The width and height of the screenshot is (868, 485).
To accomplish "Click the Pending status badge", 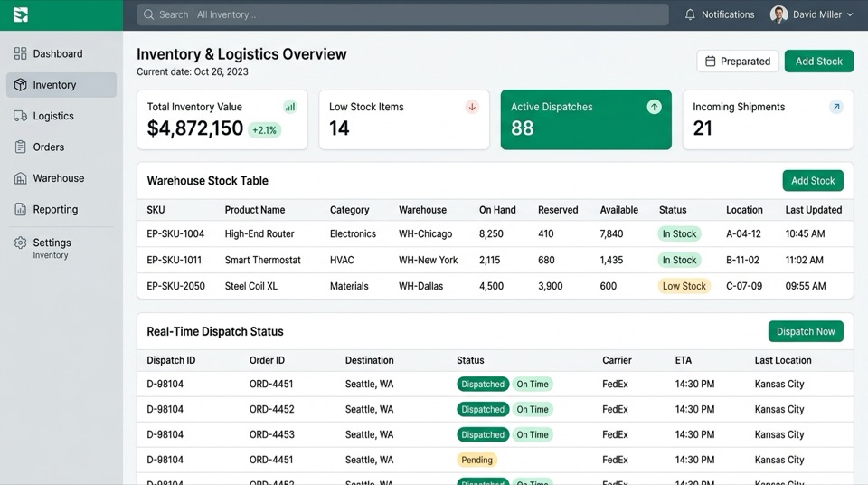I will point(476,460).
